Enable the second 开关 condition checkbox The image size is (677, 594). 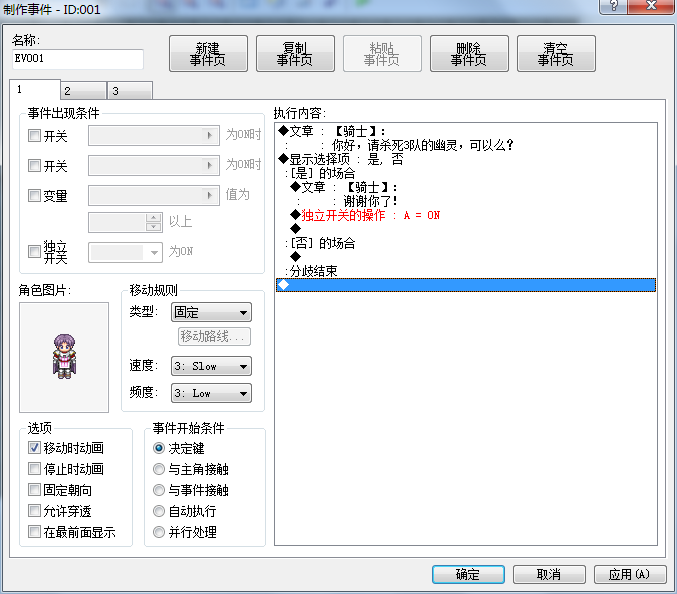click(x=34, y=165)
